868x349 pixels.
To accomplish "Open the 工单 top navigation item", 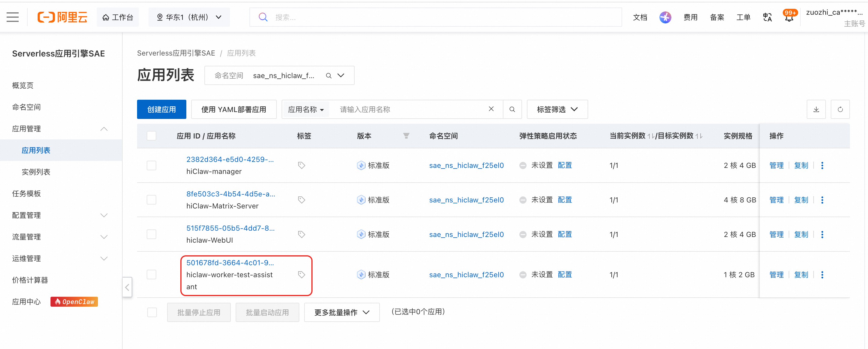I will click(x=743, y=17).
